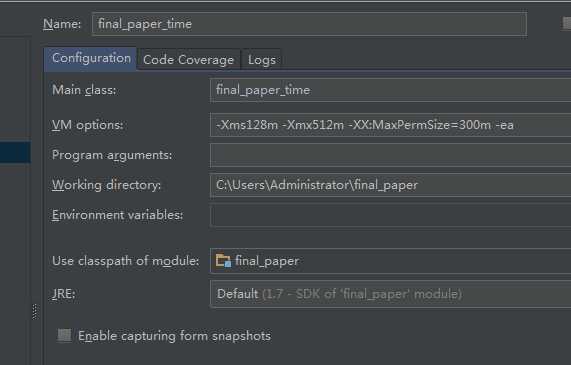Click the JRE label
The width and height of the screenshot is (571, 365).
pos(63,294)
